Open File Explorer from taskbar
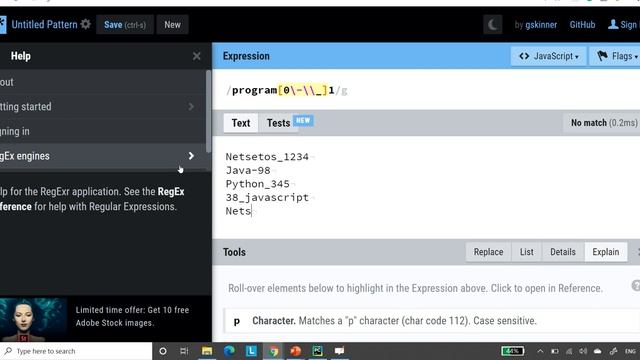 pyautogui.click(x=207, y=351)
